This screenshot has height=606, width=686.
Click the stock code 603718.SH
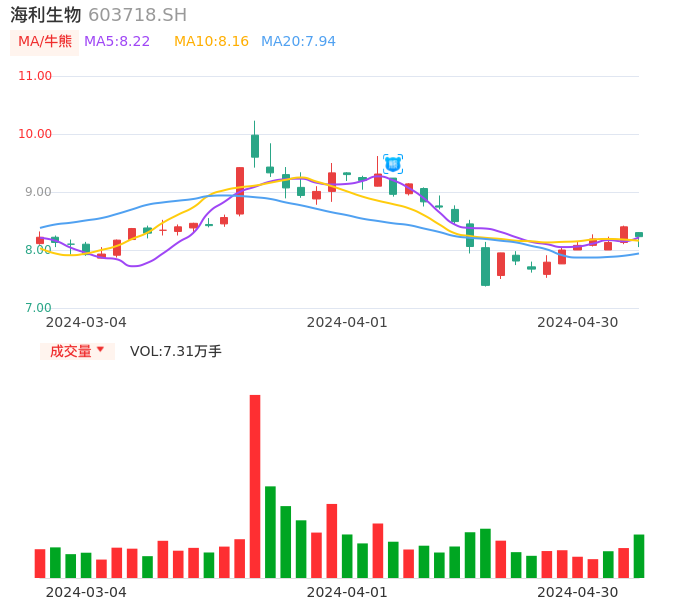[137, 15]
